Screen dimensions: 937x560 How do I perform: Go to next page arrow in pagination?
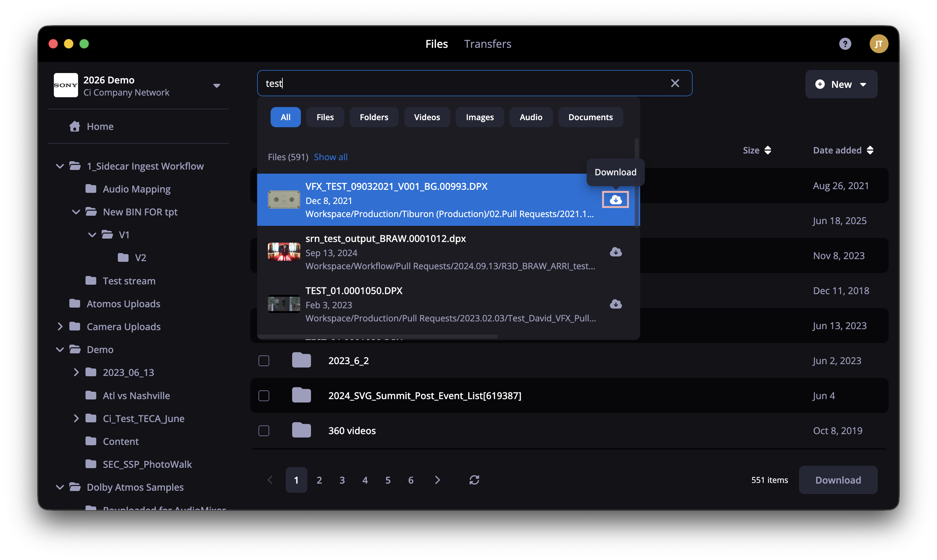pos(437,480)
